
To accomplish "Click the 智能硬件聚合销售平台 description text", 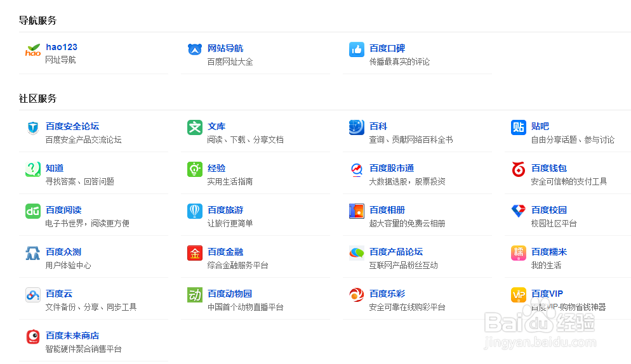I will click(83, 349).
